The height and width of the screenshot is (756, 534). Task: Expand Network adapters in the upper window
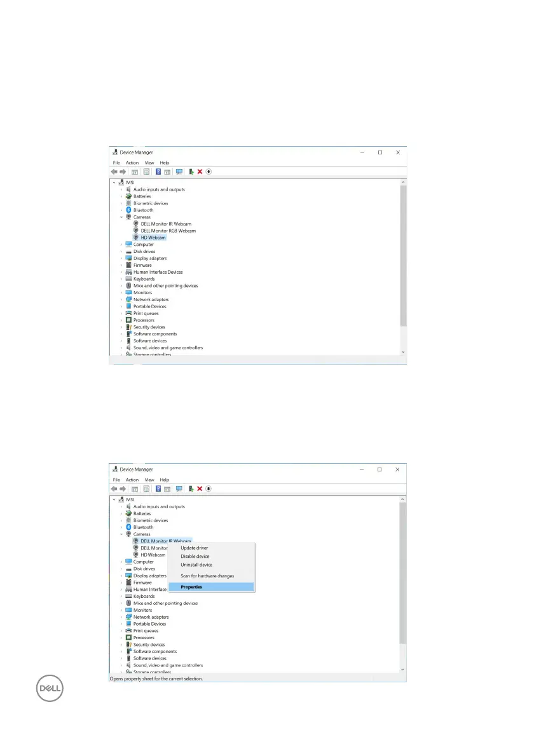tap(121, 299)
